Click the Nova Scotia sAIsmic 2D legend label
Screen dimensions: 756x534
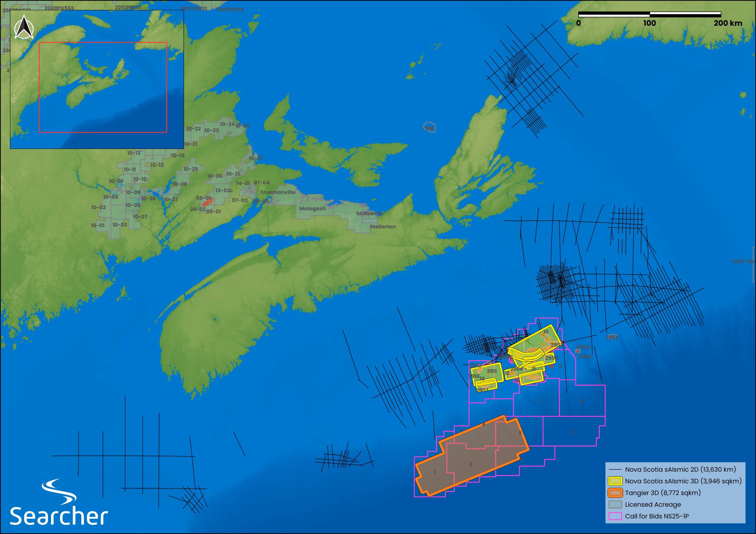tap(680, 469)
